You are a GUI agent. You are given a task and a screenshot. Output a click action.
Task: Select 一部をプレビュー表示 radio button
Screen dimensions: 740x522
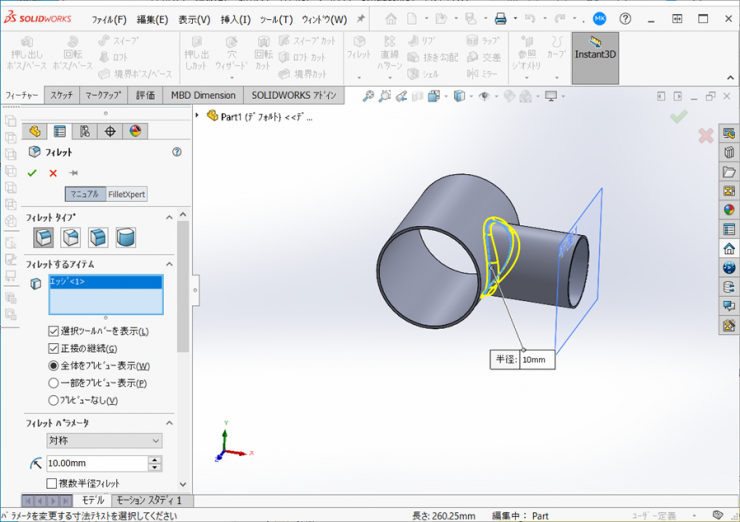(x=54, y=383)
